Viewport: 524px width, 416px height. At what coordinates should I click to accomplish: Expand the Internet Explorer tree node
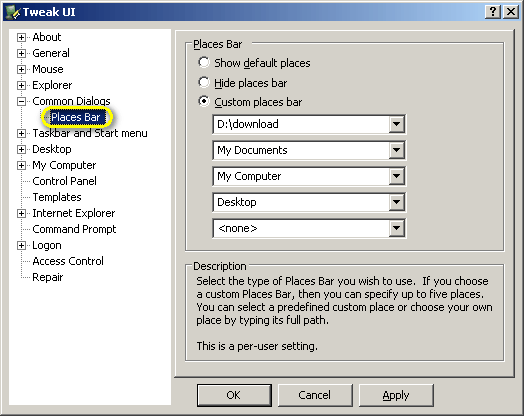(x=21, y=214)
